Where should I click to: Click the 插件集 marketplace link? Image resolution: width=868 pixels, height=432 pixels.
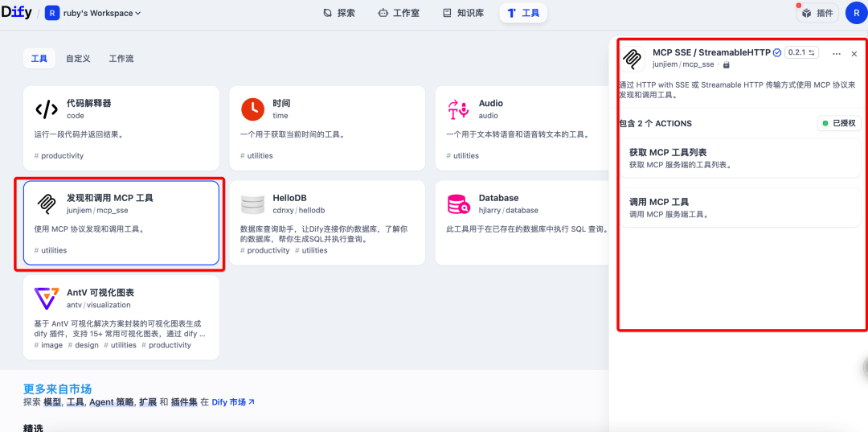pos(184,402)
